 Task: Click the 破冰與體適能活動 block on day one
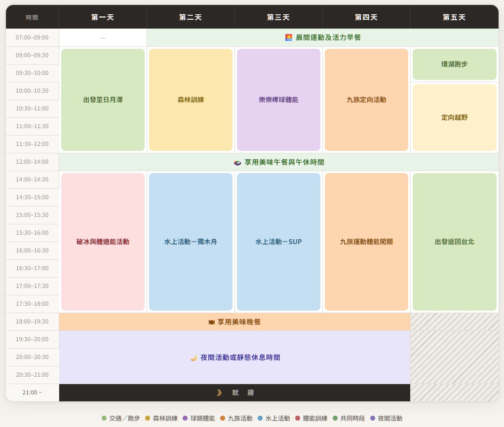103,242
